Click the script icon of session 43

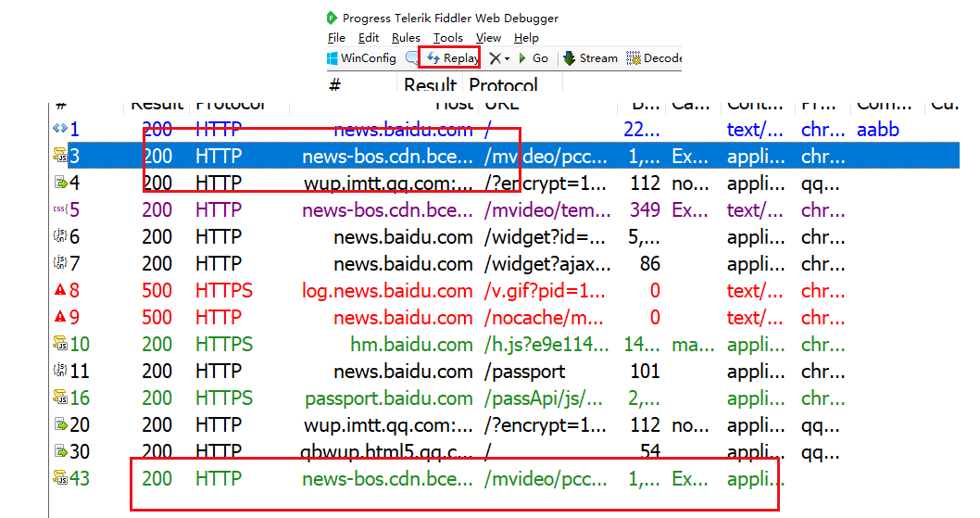pyautogui.click(x=60, y=477)
